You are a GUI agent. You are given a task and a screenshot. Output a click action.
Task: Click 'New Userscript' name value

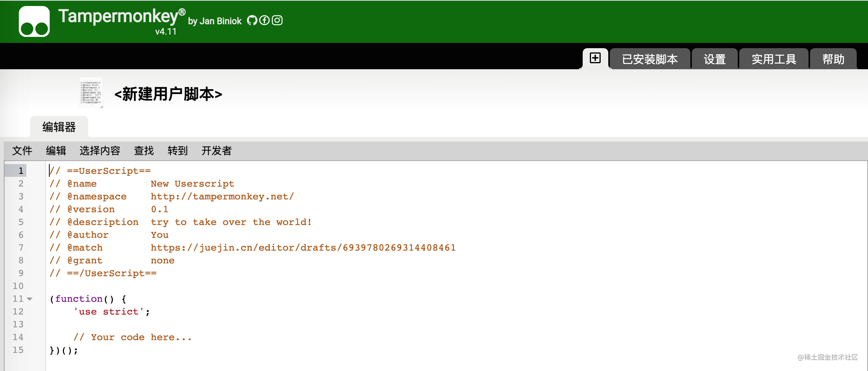[192, 184]
